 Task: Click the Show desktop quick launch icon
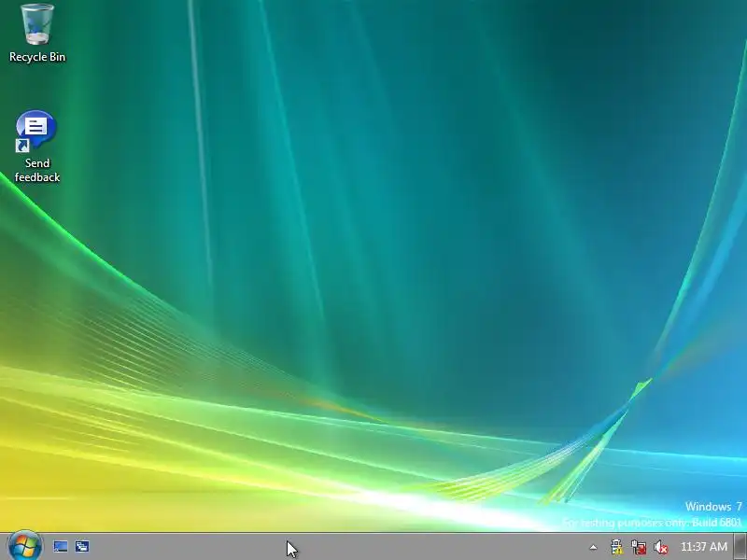tap(61, 547)
